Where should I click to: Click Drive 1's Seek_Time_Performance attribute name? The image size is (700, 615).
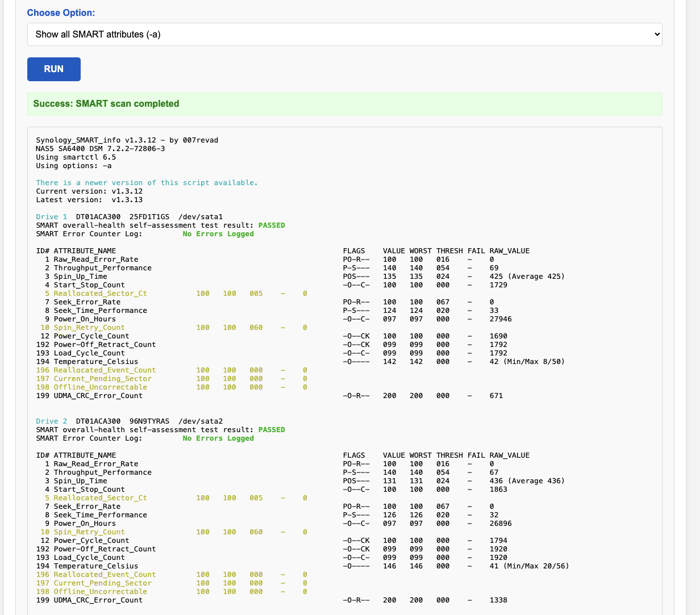pyautogui.click(x=101, y=311)
